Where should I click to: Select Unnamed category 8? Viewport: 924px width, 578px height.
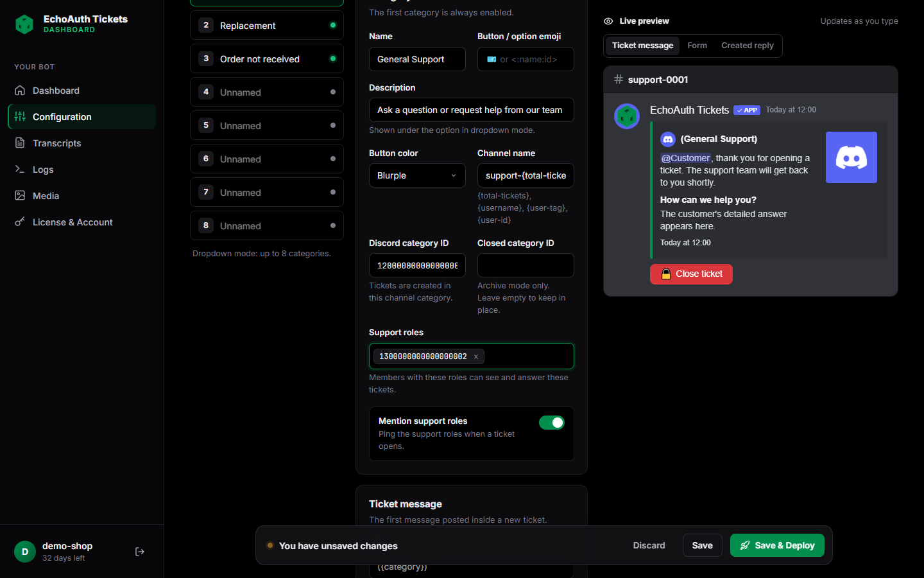(267, 225)
